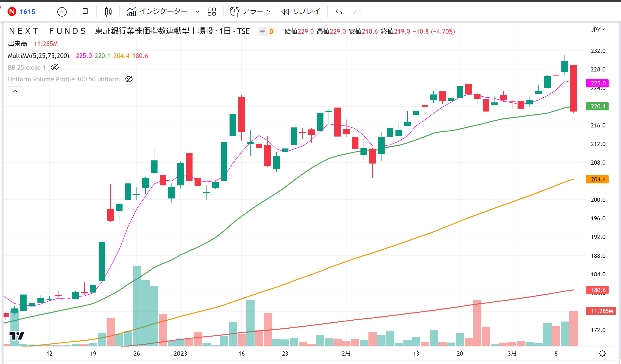Click the 2月 label on time axis
This screenshot has height=364, width=621.
pyautogui.click(x=346, y=353)
